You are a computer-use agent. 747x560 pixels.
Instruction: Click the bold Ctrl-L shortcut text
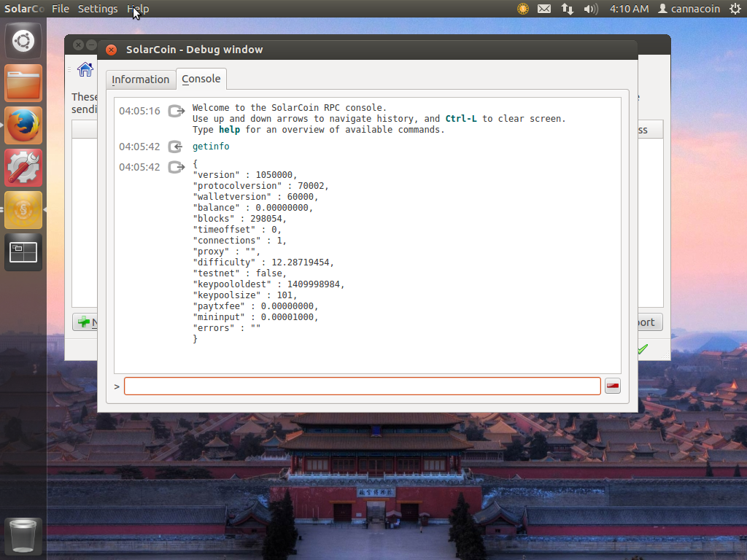pos(461,119)
